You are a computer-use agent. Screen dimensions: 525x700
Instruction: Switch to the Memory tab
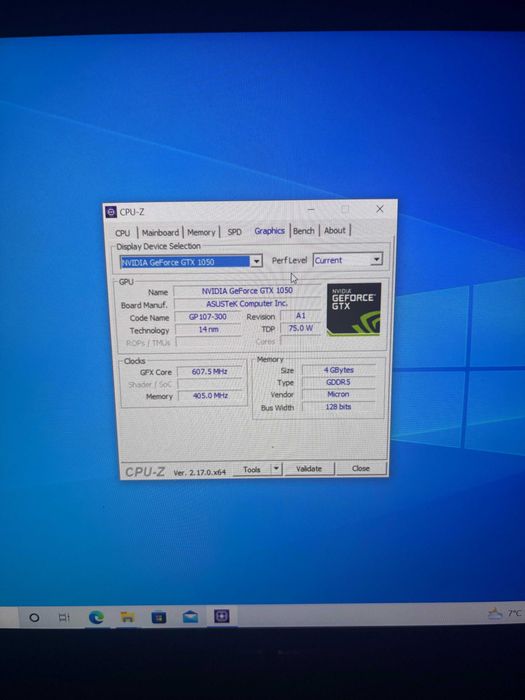[x=201, y=233]
